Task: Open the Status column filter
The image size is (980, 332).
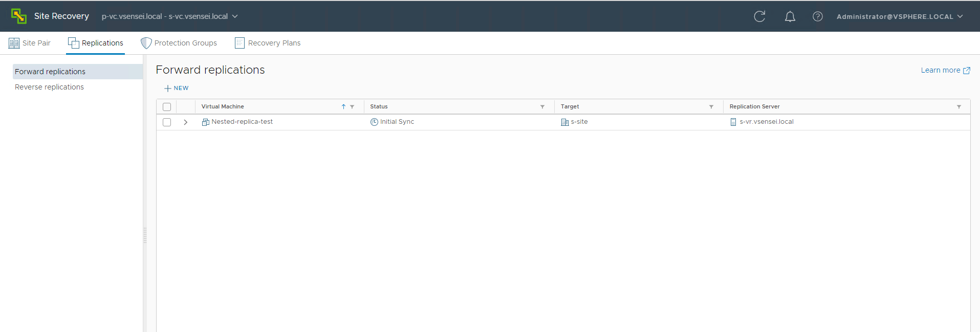Action: [542, 107]
